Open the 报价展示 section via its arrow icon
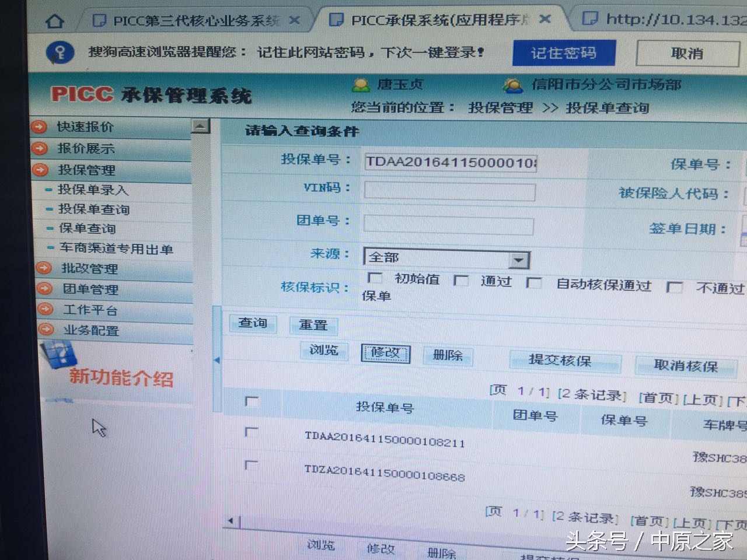 pos(38,149)
